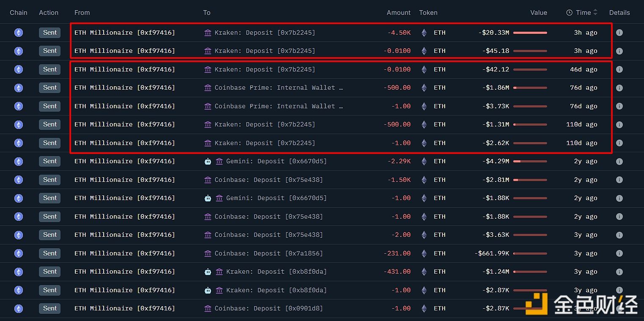Click the Value column header
Viewport: 644px width, 321px height.
click(538, 13)
